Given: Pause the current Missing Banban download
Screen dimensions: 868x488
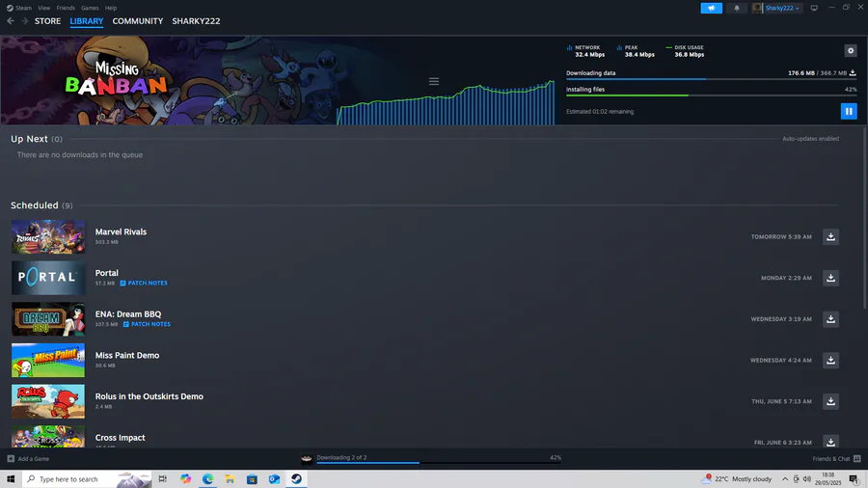Looking at the screenshot, I should 849,111.
